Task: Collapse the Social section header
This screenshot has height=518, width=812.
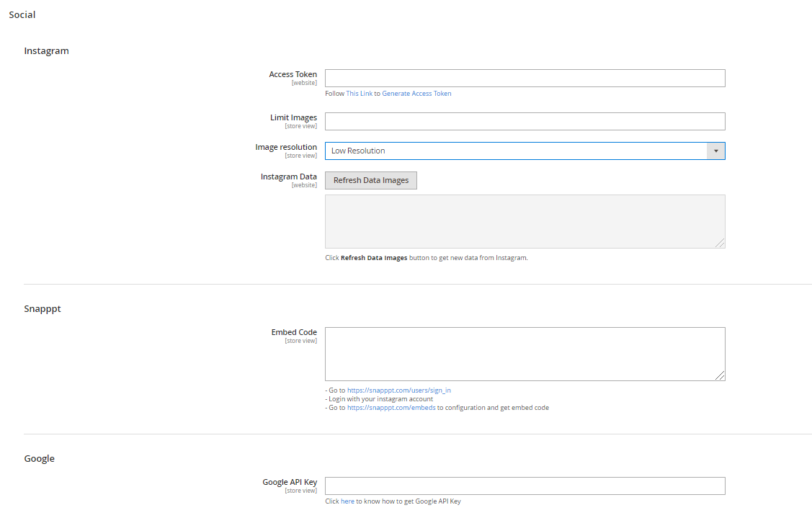Action: click(x=22, y=14)
